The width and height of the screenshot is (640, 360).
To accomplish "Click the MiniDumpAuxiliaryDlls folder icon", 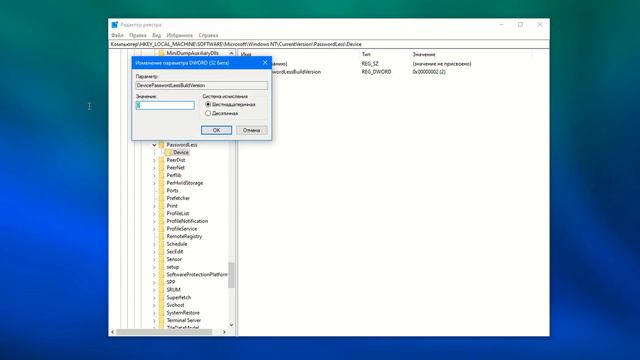I will (162, 53).
